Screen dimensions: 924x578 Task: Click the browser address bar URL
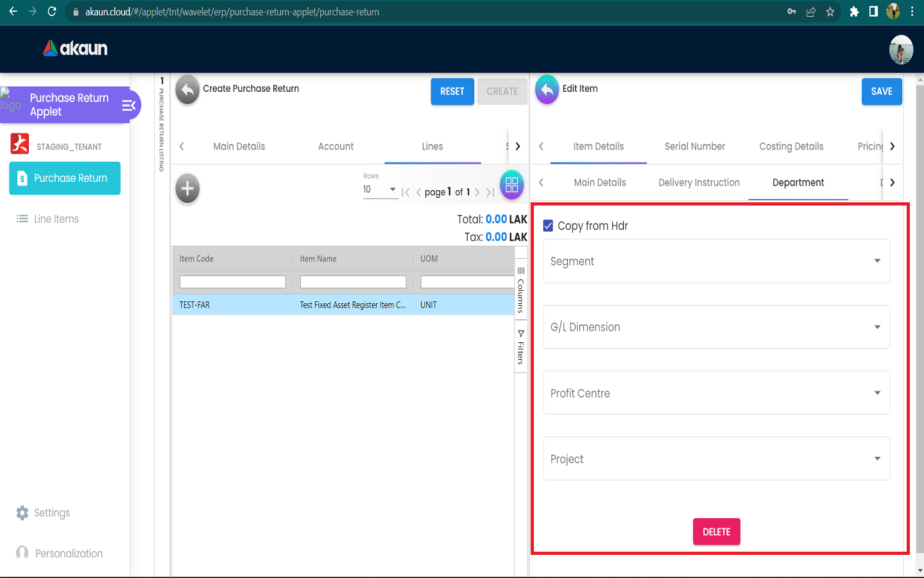coord(232,12)
